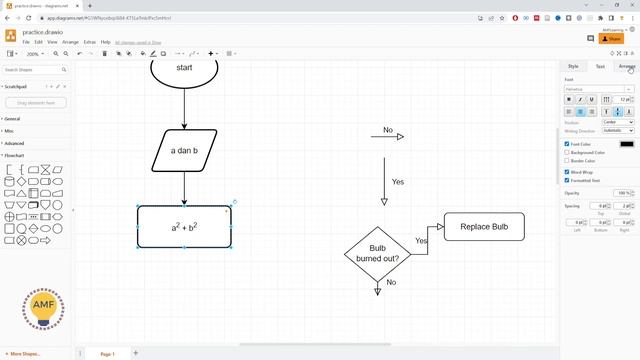Open the view layout dropdown in toolbar

12,53
